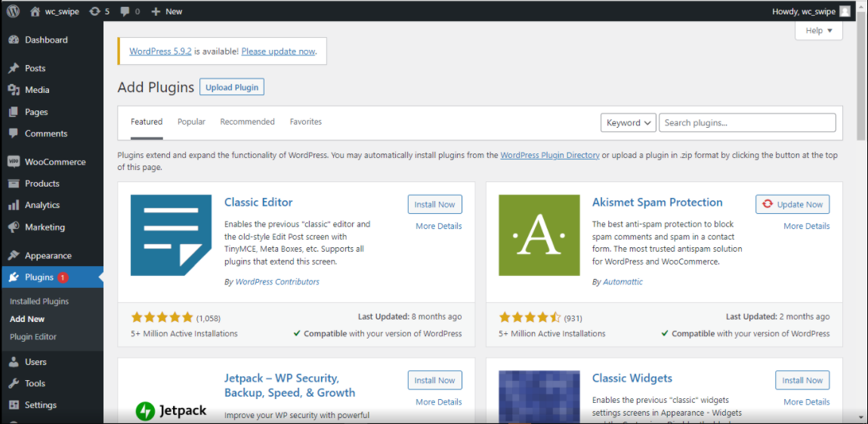Open Add New submenu item
Viewport: 868px width, 424px height.
(x=27, y=319)
